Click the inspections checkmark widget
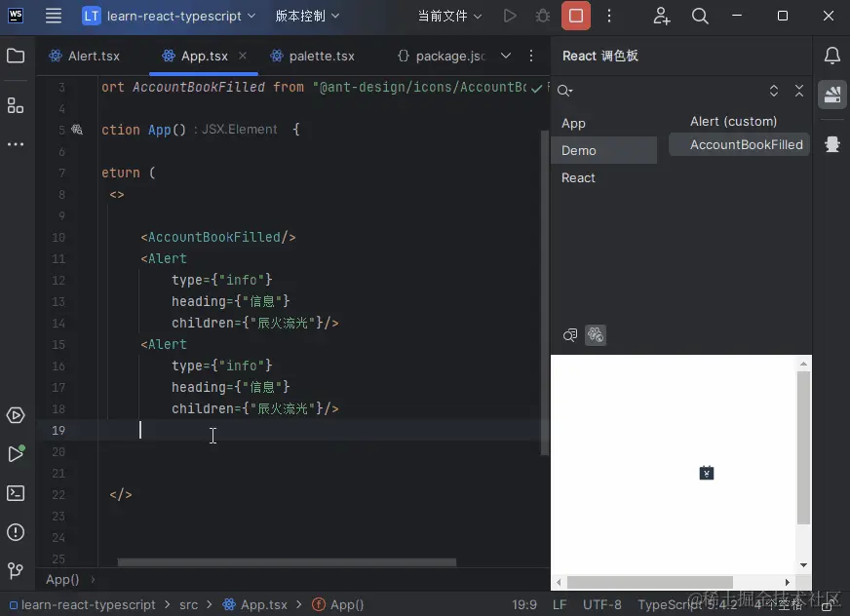Viewport: 850px width, 616px height. pyautogui.click(x=536, y=89)
